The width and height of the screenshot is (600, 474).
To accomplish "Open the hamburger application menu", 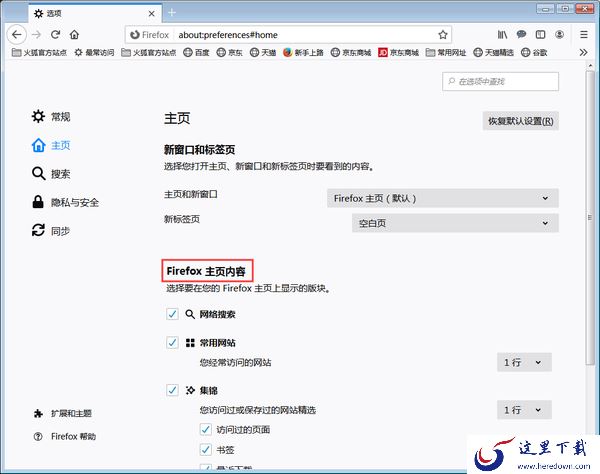I will pyautogui.click(x=584, y=35).
